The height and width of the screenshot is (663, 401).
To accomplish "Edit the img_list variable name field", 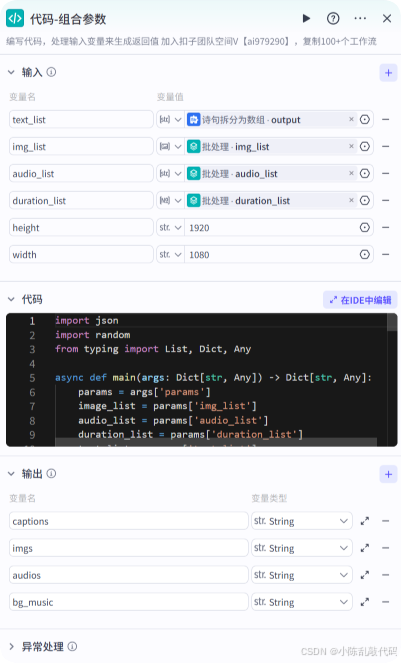I will [x=81, y=147].
